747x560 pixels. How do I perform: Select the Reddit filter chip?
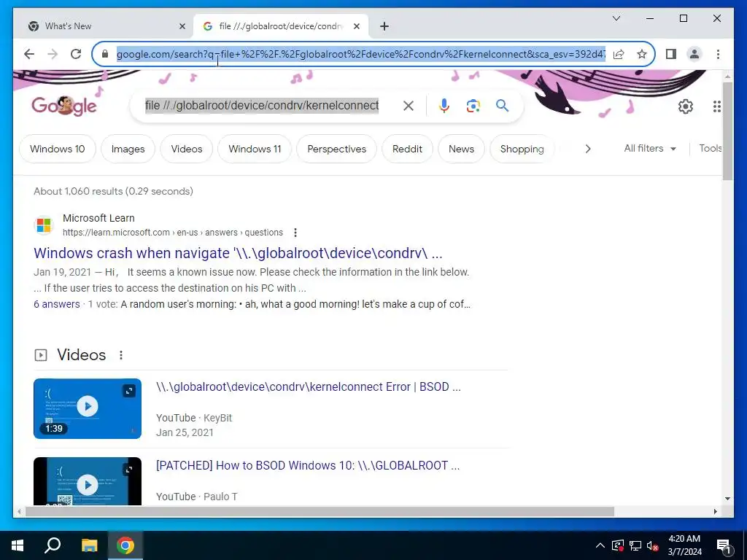[407, 149]
